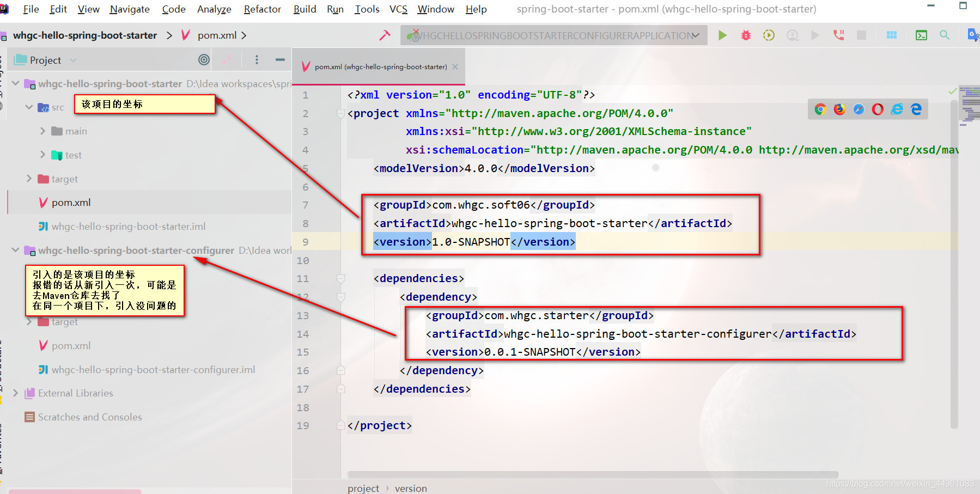This screenshot has width=980, height=494.
Task: Click the Stop square icon
Action: tap(861, 35)
